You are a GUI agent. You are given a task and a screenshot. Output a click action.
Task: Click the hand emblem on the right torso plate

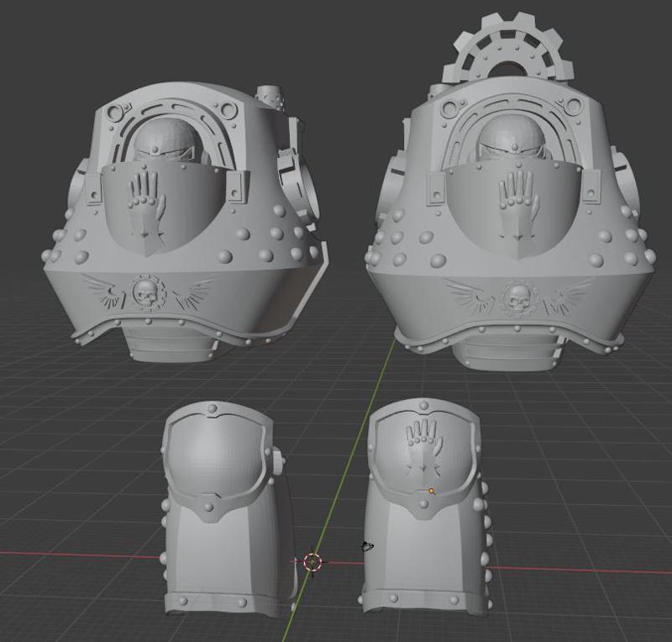coord(517,205)
